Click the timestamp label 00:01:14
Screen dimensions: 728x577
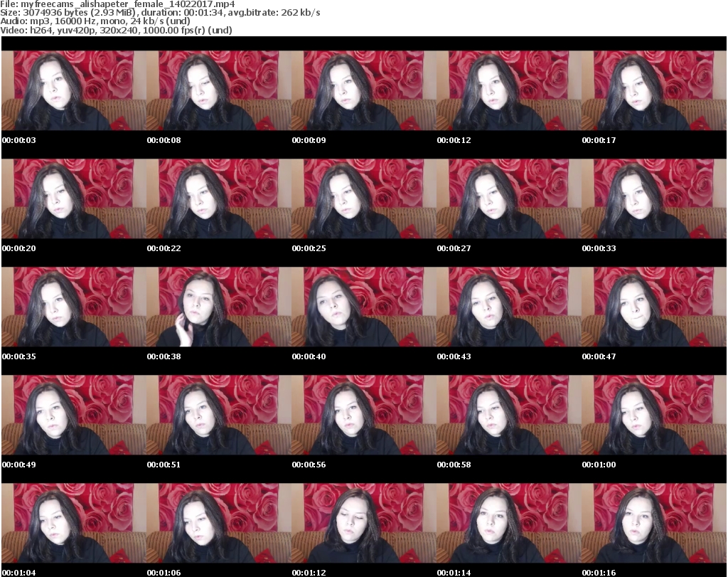454,573
